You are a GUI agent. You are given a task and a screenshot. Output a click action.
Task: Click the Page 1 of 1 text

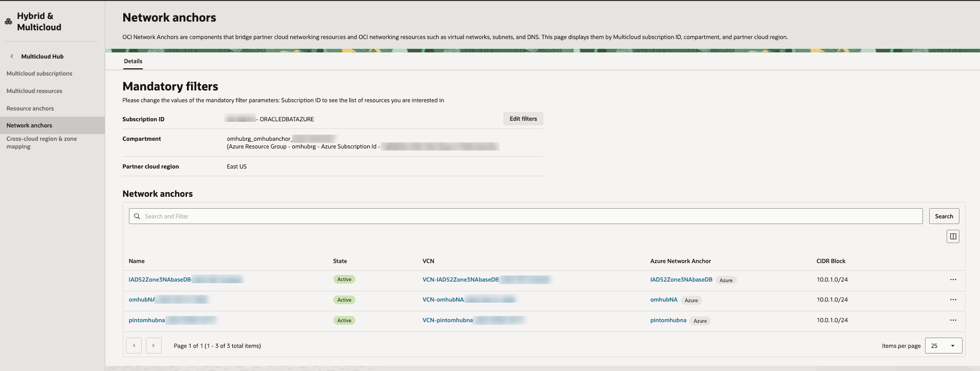pyautogui.click(x=217, y=346)
